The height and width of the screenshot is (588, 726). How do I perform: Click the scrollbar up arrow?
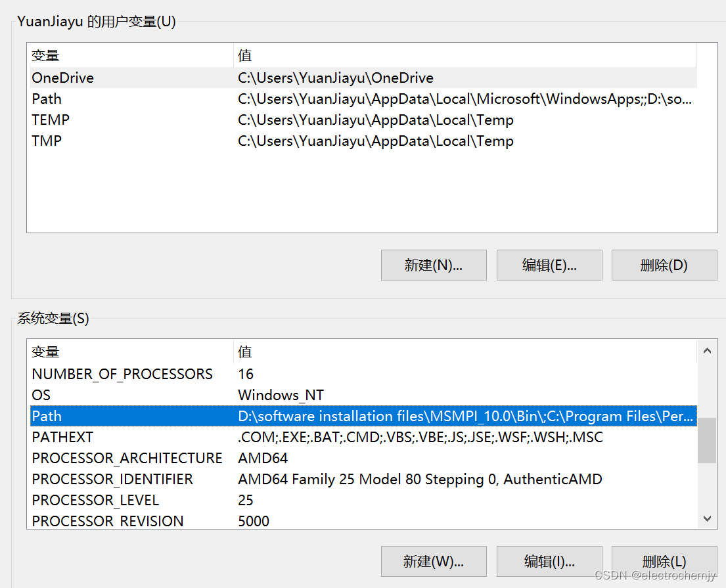tap(707, 350)
